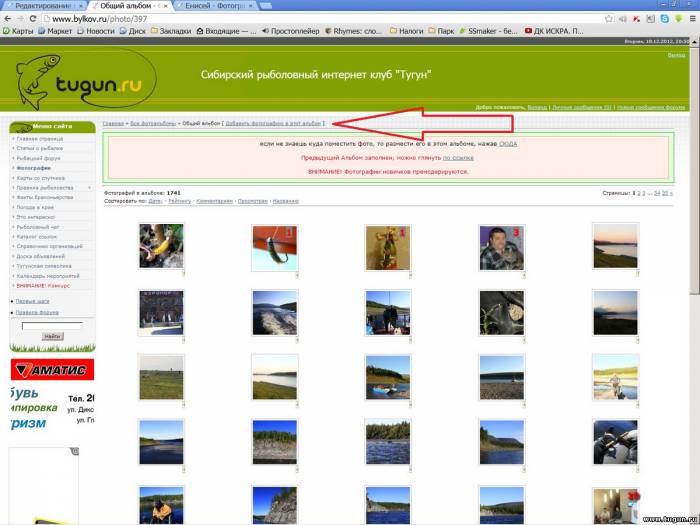The width and height of the screenshot is (700, 525).
Task: Click the 'по ссылке' previous album link
Action: [x=458, y=158]
